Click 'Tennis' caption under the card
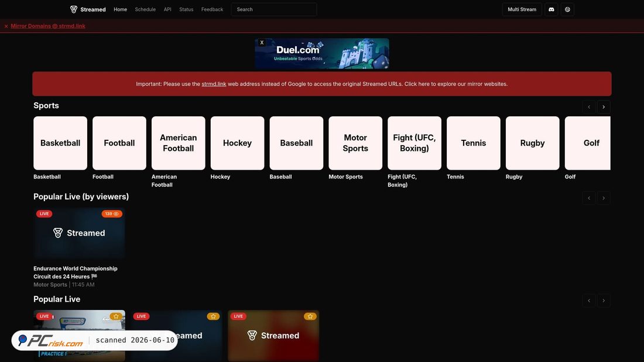644x362 pixels. point(455,177)
